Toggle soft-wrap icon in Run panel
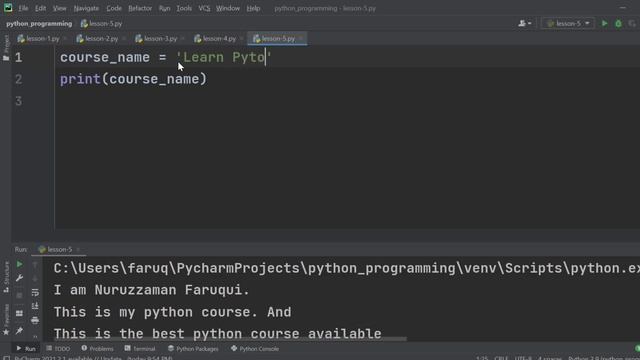 click(x=35, y=292)
